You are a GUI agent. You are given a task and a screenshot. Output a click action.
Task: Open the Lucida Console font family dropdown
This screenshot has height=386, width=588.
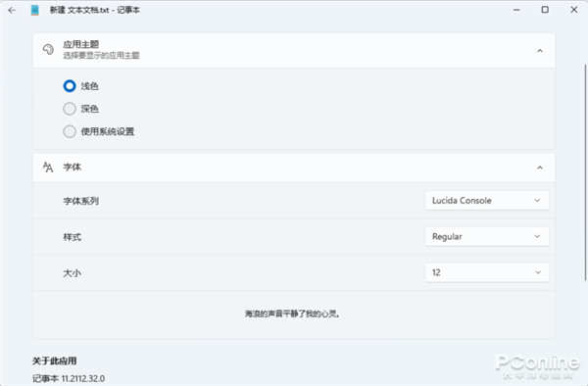[x=487, y=201]
